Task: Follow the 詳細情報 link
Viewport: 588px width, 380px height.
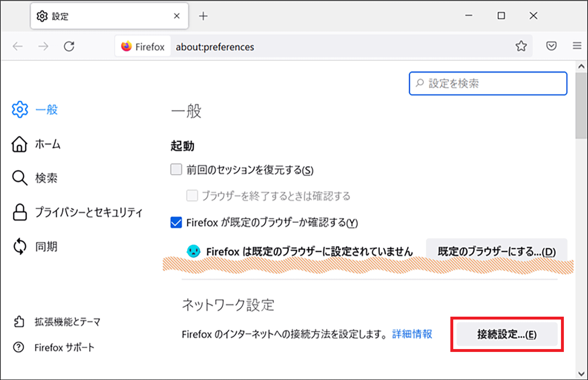Action: 412,334
